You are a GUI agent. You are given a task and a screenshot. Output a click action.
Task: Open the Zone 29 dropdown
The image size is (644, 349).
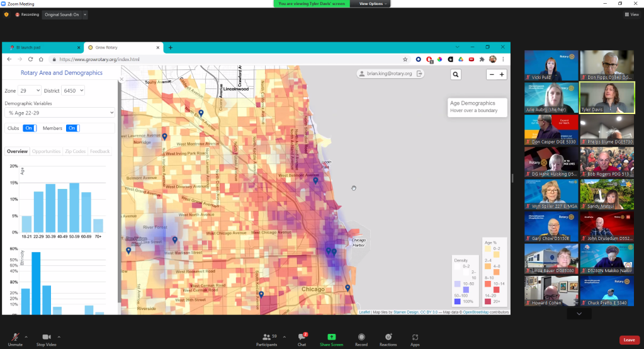[x=30, y=91]
